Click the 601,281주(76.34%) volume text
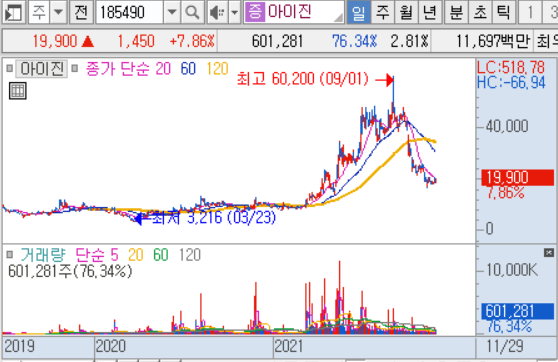 pyautogui.click(x=70, y=271)
